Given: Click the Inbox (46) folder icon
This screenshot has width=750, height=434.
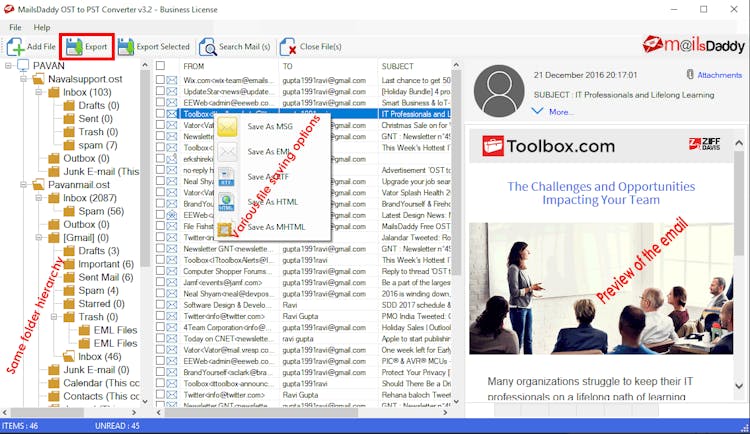Looking at the screenshot, I should [69, 356].
